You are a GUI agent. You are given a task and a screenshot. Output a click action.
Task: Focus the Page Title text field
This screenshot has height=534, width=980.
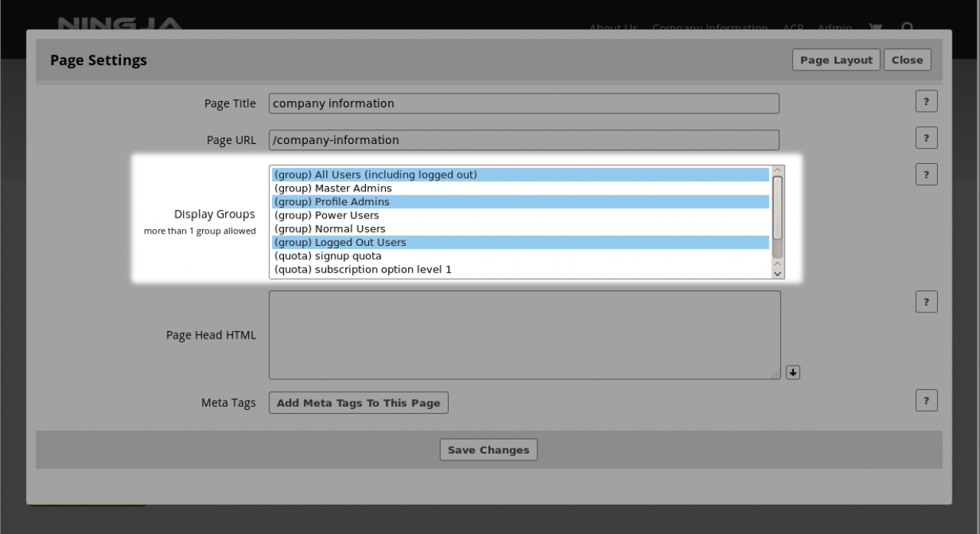click(524, 103)
